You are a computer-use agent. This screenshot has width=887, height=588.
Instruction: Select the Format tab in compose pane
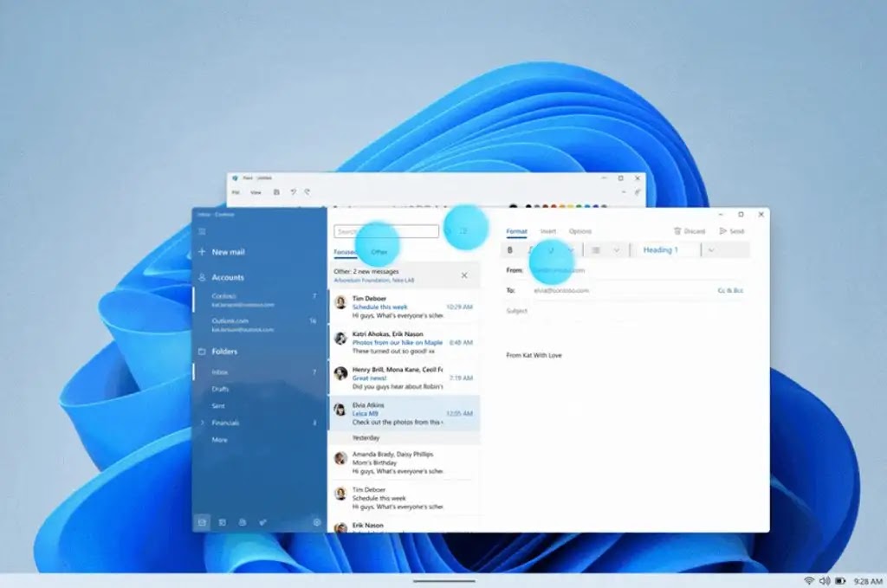(516, 231)
